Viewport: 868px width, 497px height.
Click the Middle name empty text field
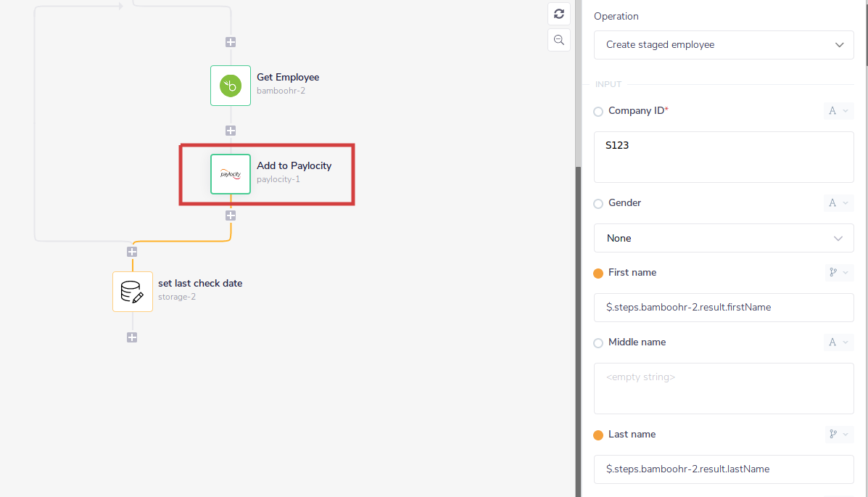pos(723,388)
